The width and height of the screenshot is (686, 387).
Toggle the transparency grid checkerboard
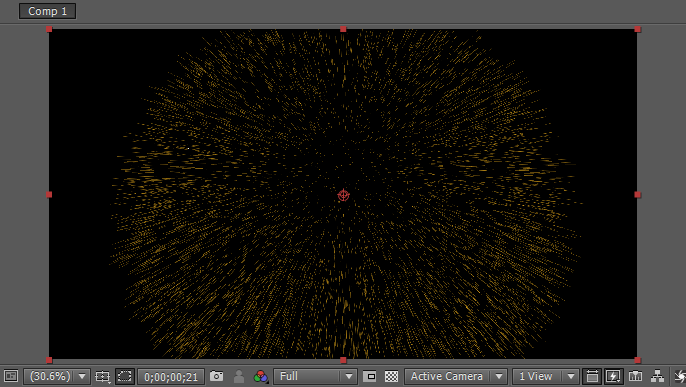tap(392, 377)
